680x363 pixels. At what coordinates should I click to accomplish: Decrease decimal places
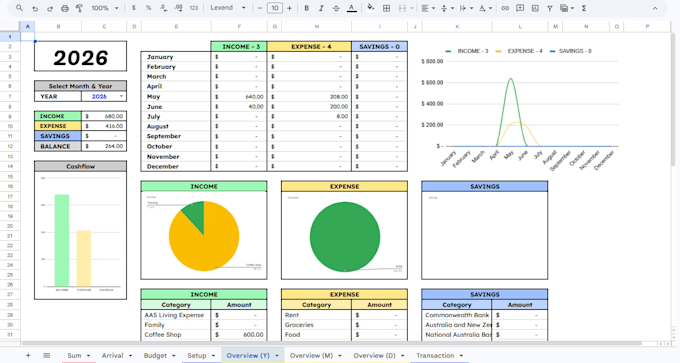(163, 8)
